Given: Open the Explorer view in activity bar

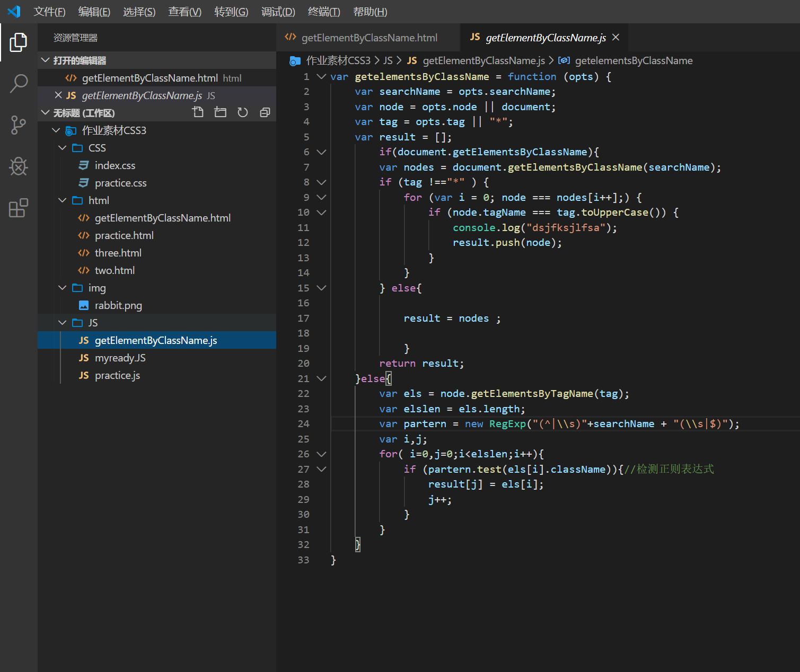Looking at the screenshot, I should tap(19, 42).
